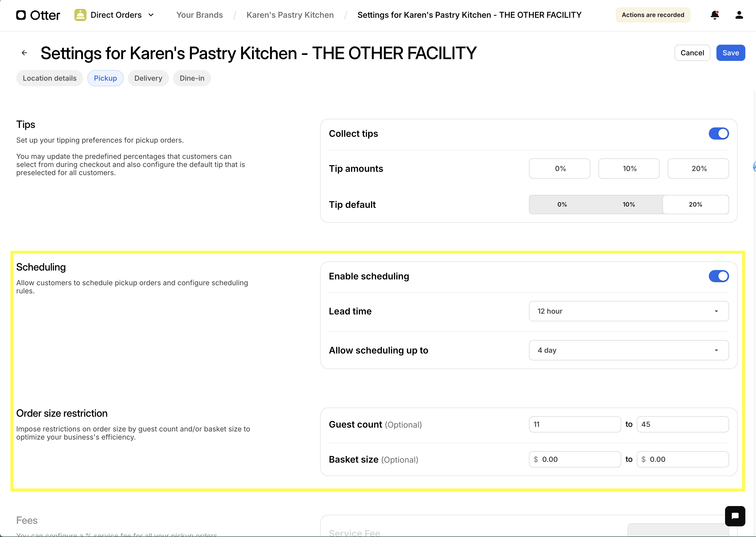This screenshot has width=756, height=537.
Task: Open the Dine-in settings tab
Action: tap(192, 78)
